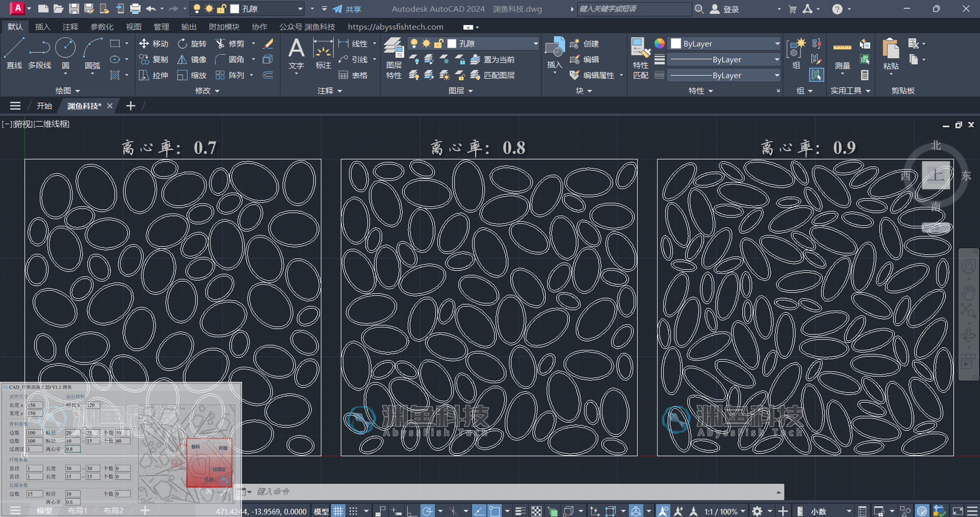The width and height of the screenshot is (980, 517).
Task: Click 登录 sign-in button
Action: click(725, 9)
